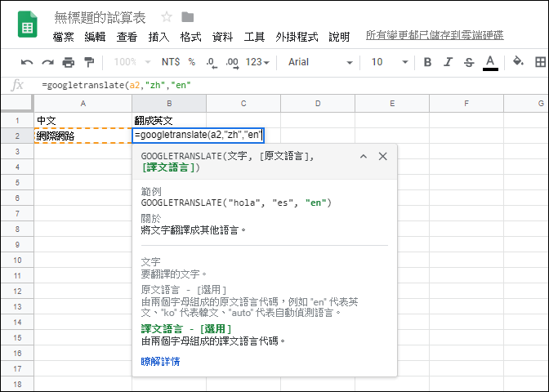This screenshot has height=392, width=549.
Task: Open the borders tool
Action: (x=540, y=62)
